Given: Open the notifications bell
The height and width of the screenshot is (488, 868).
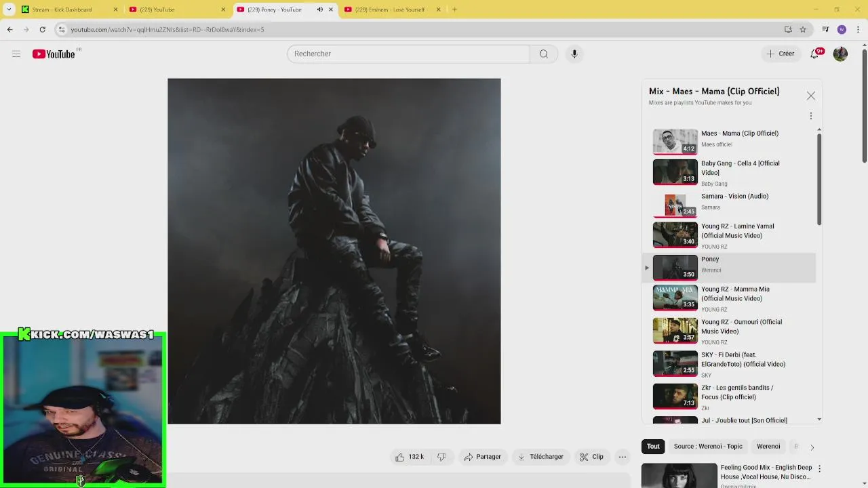Looking at the screenshot, I should click(x=815, y=54).
